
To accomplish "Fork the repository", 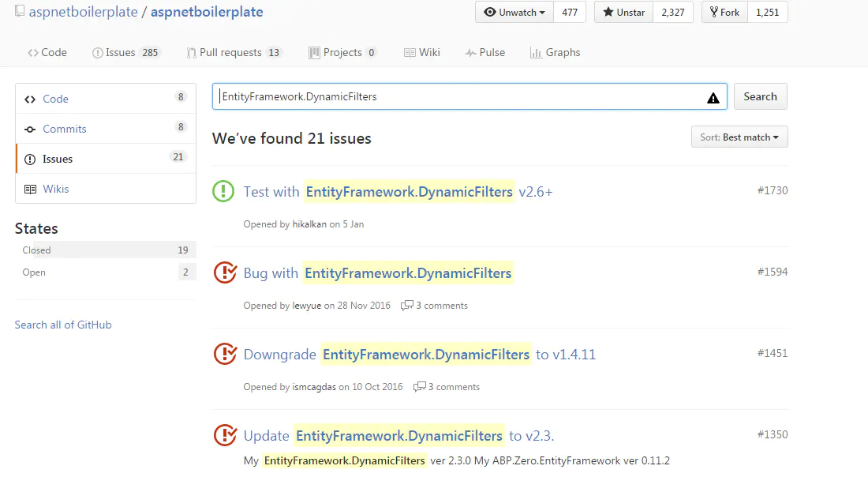I will 724,12.
